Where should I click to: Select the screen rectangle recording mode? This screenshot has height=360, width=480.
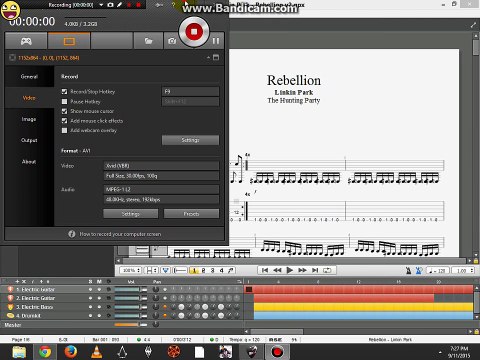coord(69,41)
